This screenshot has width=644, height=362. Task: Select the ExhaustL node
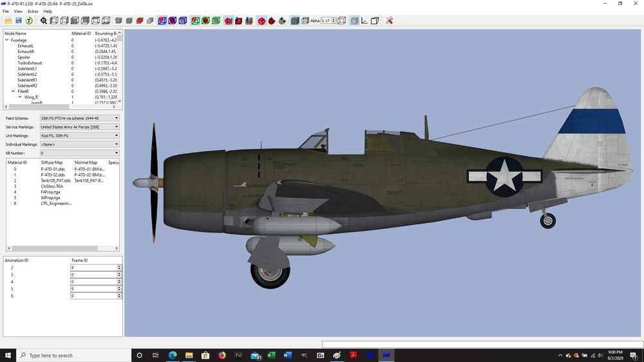pyautogui.click(x=26, y=46)
